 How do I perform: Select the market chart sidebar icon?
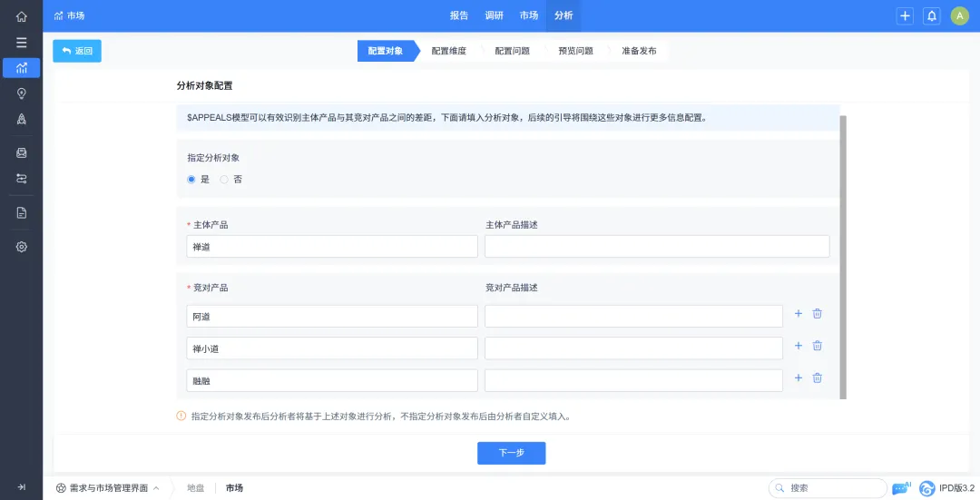tap(21, 68)
